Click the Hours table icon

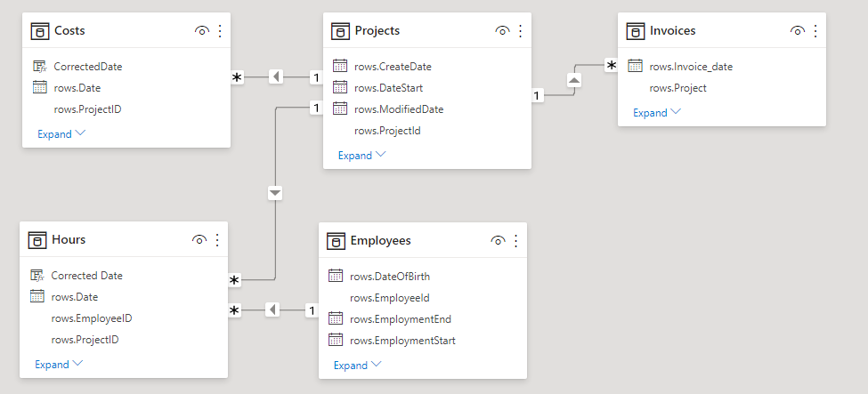pos(37,240)
